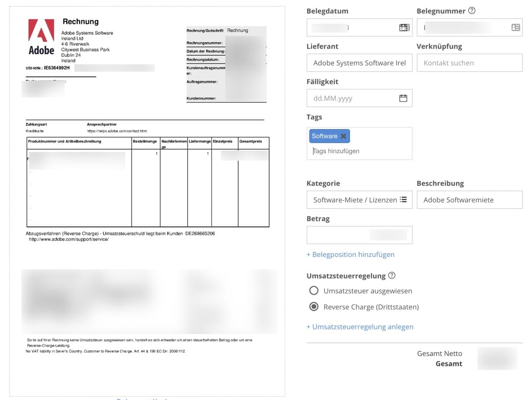
Task: Click the Belegdatum date field
Action: [359, 27]
